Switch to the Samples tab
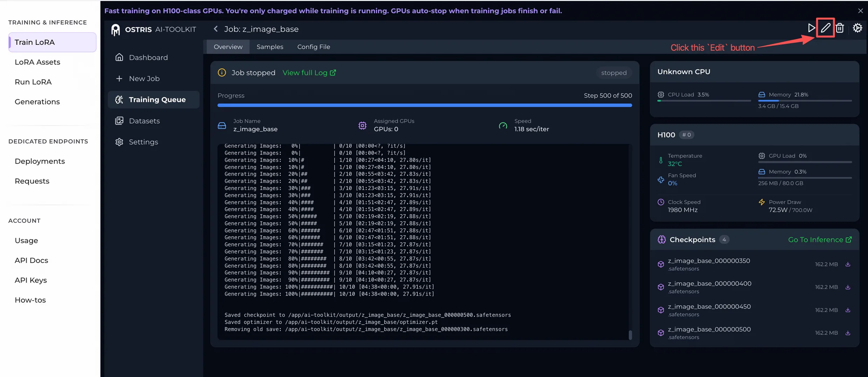This screenshot has height=377, width=868. [x=269, y=47]
